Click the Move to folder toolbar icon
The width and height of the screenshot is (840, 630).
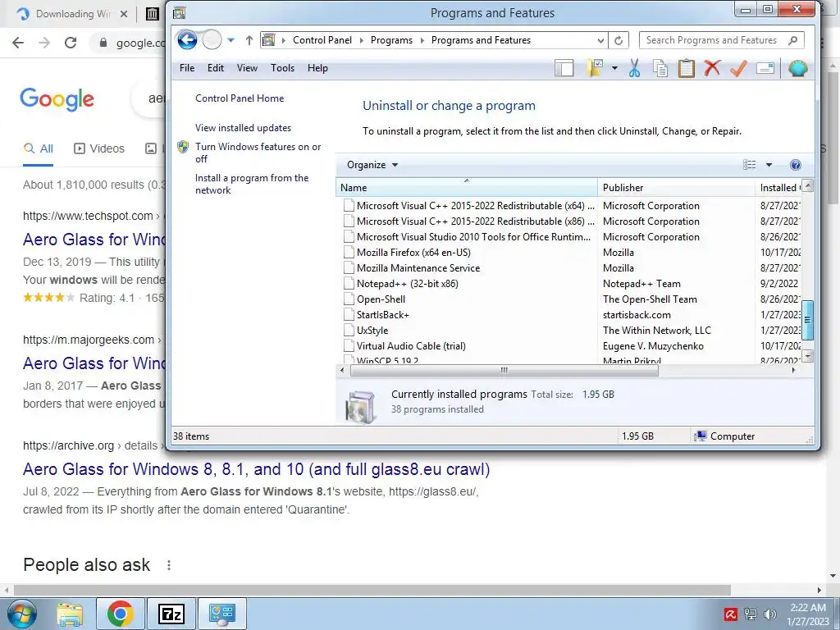[595, 68]
